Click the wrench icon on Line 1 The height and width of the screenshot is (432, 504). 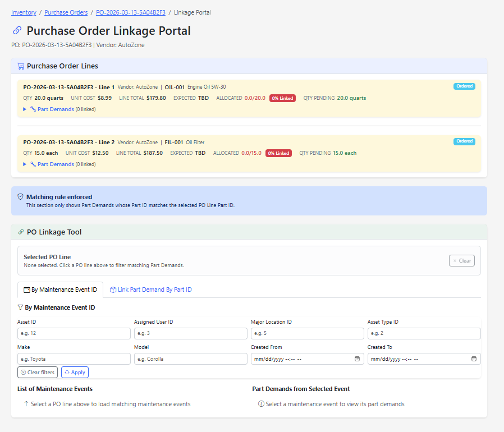[x=33, y=109]
